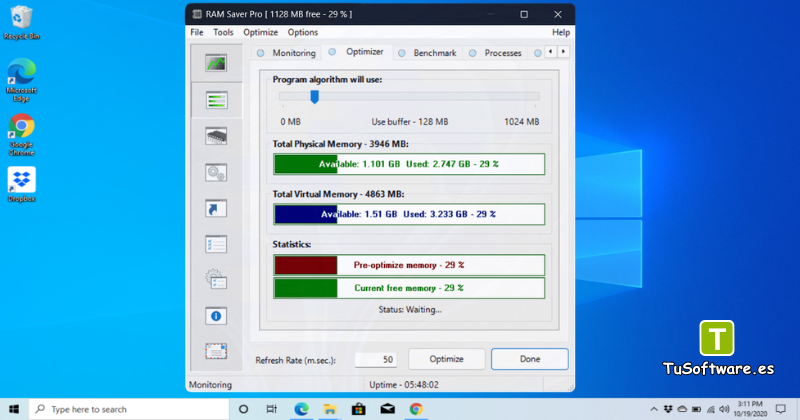Open the File menu

[x=197, y=32]
